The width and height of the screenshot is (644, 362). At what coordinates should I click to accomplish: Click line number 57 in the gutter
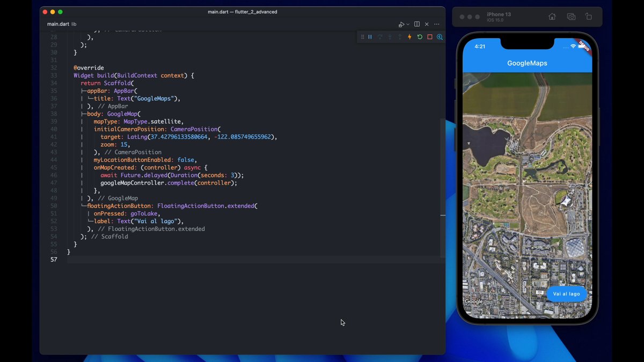tap(54, 260)
